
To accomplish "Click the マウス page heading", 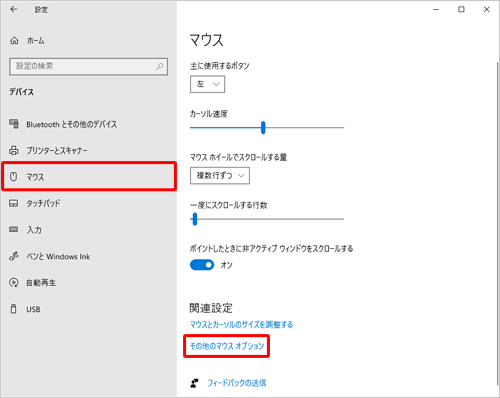I will tap(207, 40).
